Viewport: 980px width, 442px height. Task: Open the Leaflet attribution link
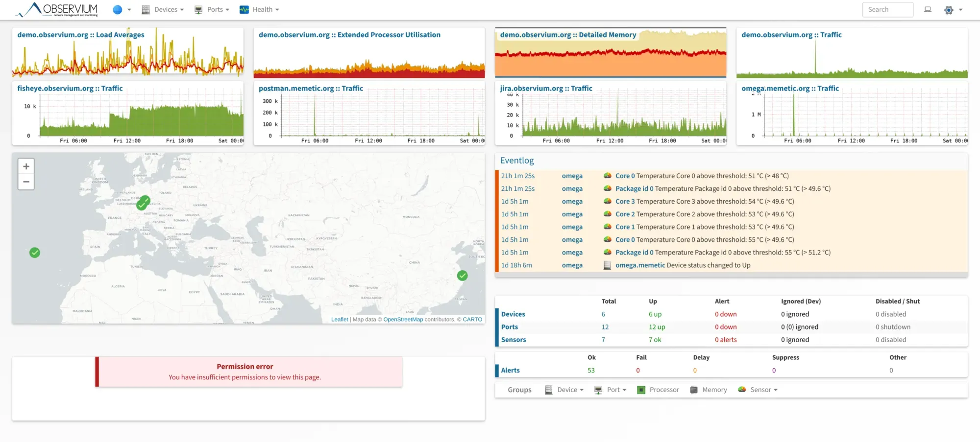click(340, 320)
